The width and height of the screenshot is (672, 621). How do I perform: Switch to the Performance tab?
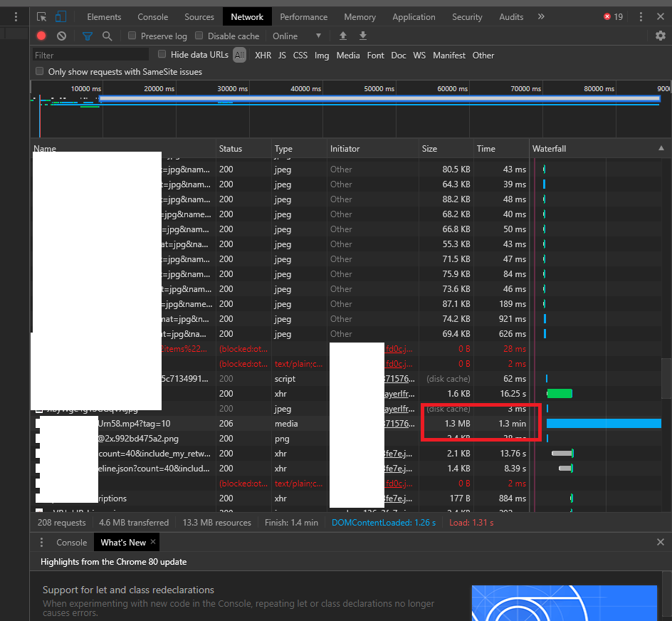[x=303, y=17]
